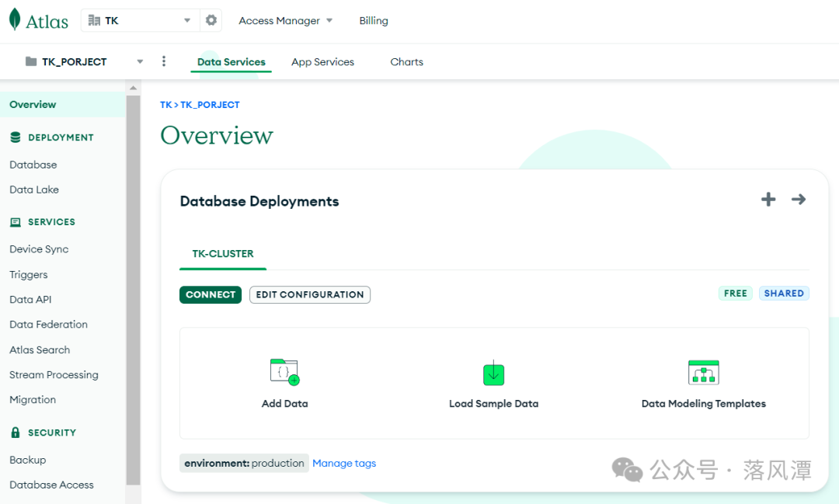This screenshot has height=504, width=839.
Task: Click the FREE badge
Action: click(x=735, y=294)
